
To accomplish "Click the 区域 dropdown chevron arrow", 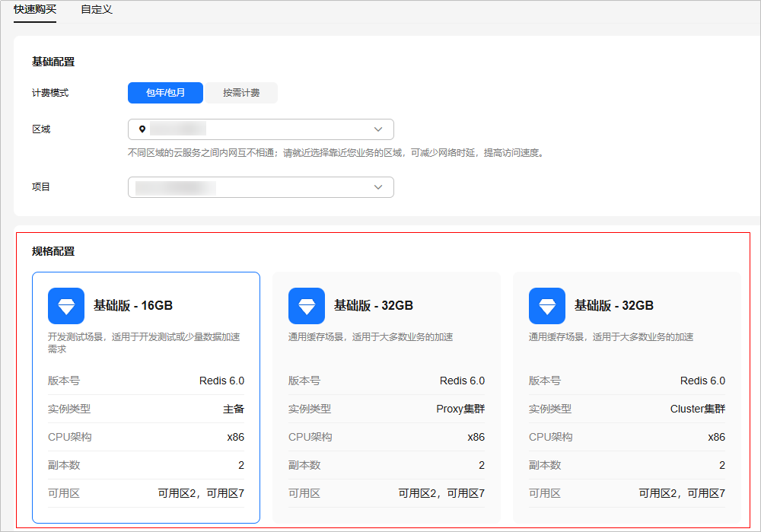I will 378,129.
